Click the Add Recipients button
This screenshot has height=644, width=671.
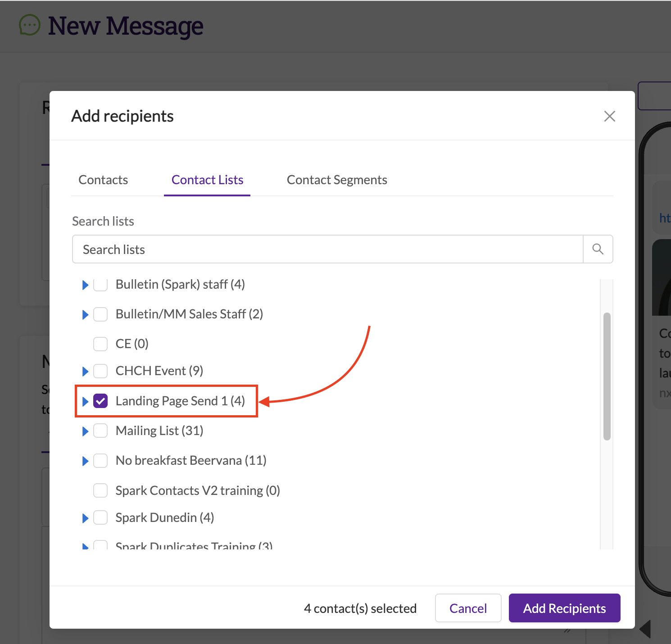click(x=564, y=608)
